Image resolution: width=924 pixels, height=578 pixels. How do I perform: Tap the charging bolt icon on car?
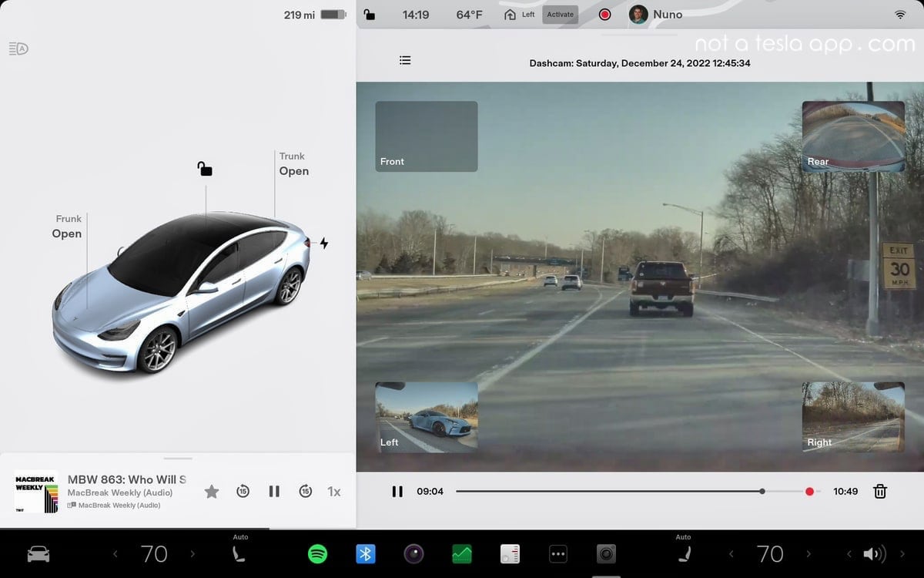(x=324, y=244)
